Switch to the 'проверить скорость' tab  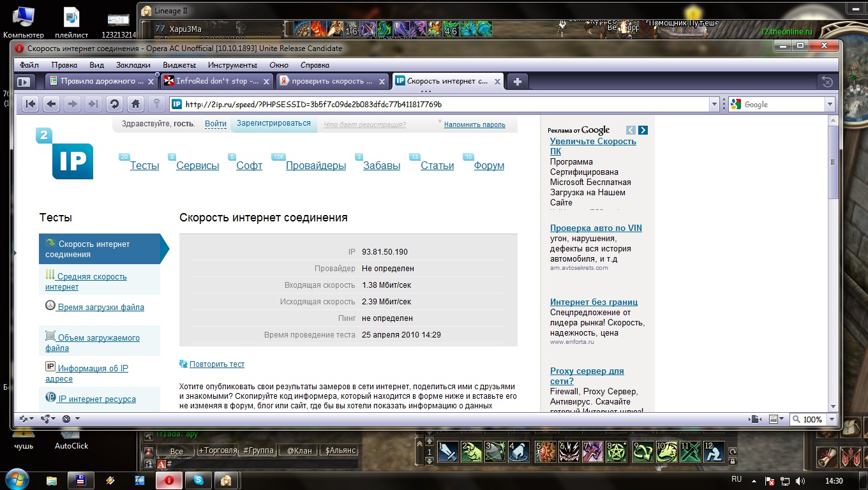click(x=333, y=81)
